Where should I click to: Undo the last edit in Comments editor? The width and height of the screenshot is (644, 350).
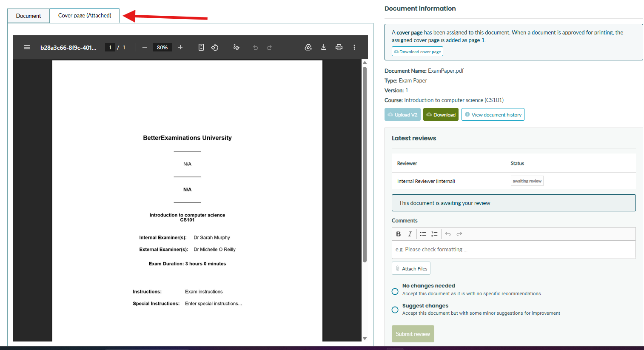coord(448,234)
